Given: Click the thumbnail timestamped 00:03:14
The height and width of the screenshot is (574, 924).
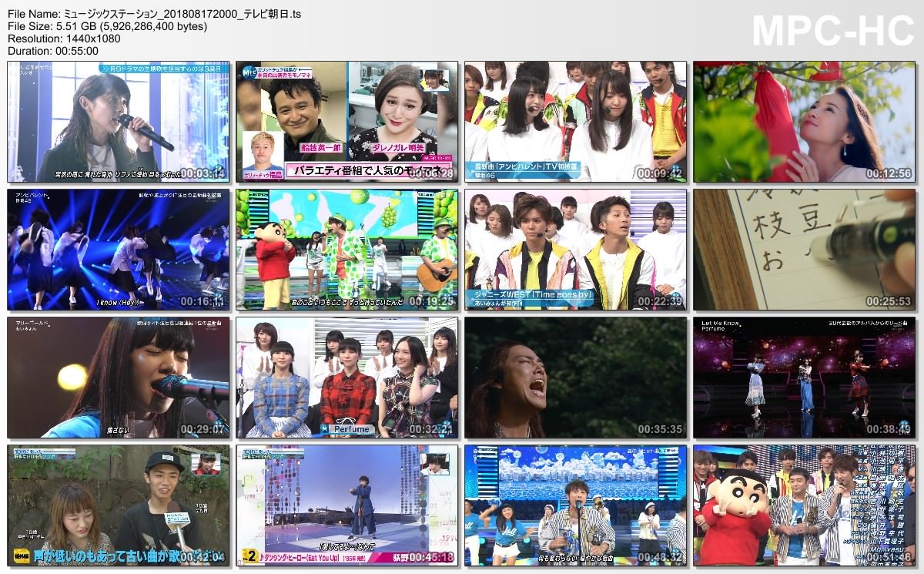Looking at the screenshot, I should click(119, 122).
